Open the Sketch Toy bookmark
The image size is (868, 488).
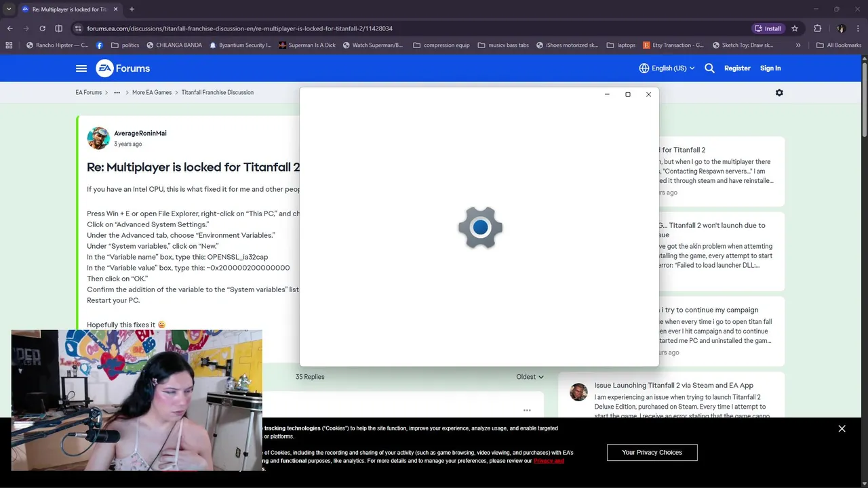(743, 45)
